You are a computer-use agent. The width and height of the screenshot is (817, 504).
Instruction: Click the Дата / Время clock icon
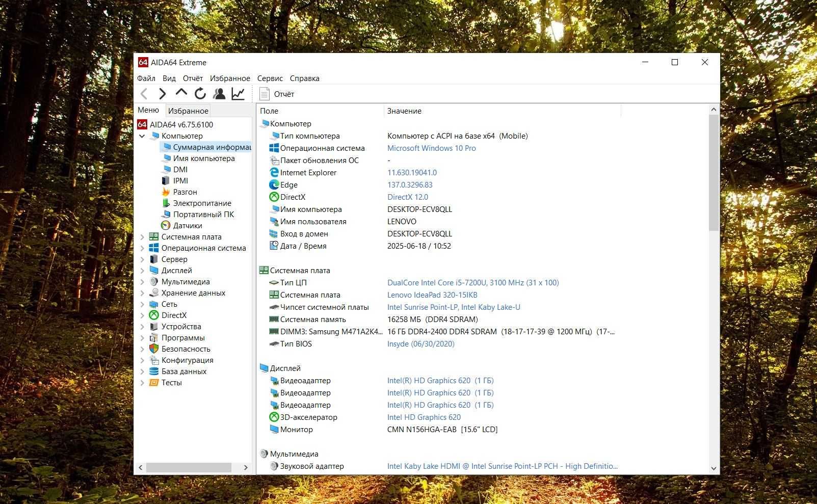pos(274,246)
